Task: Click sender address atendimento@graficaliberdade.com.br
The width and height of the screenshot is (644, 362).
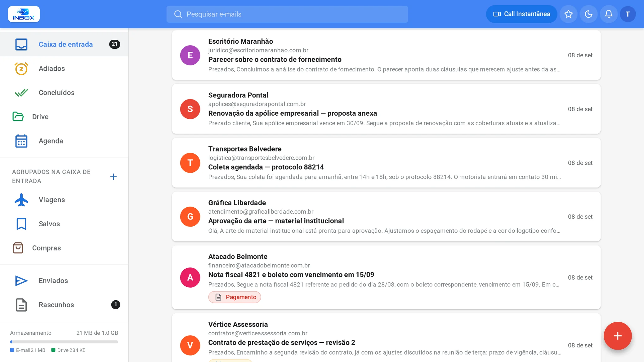Action: tap(261, 212)
